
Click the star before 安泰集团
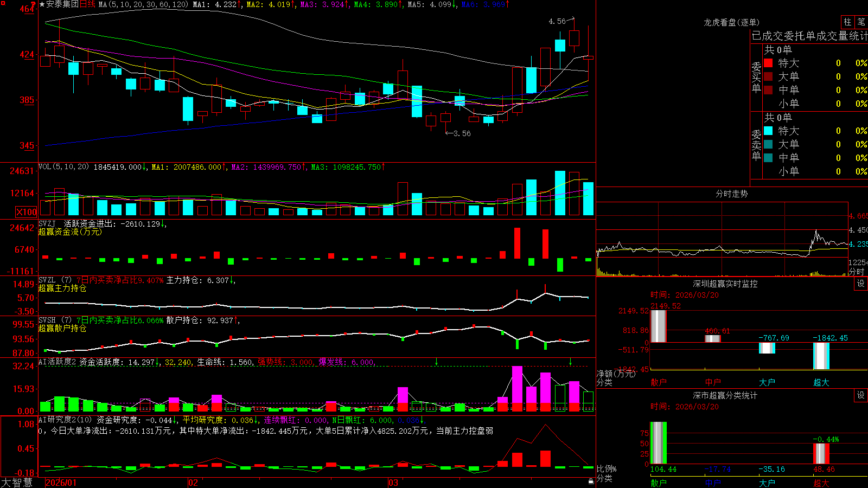click(42, 4)
